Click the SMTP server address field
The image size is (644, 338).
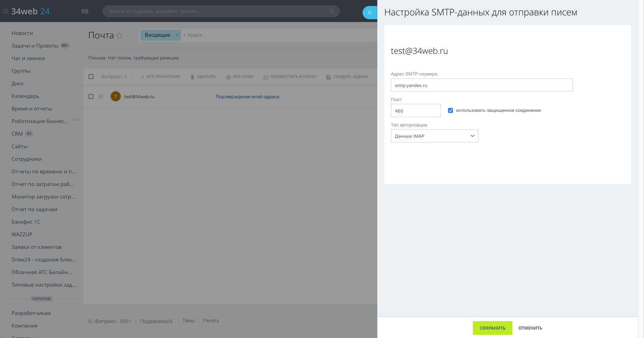pyautogui.click(x=482, y=85)
